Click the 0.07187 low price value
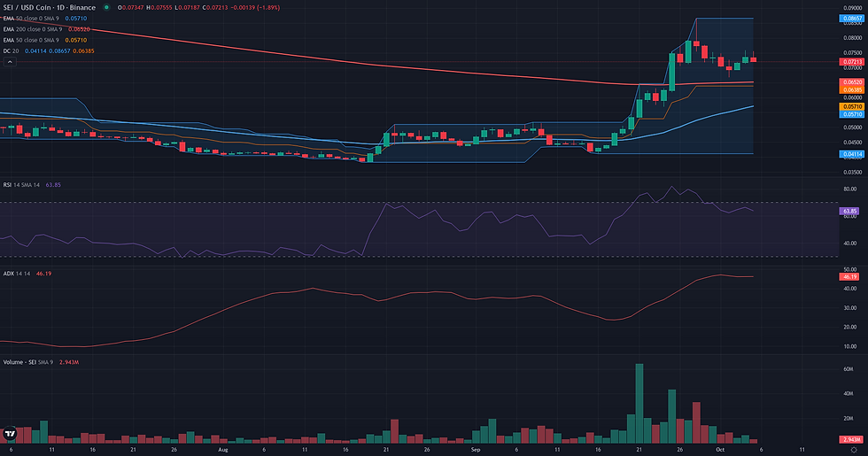This screenshot has height=456, width=868. click(x=189, y=8)
